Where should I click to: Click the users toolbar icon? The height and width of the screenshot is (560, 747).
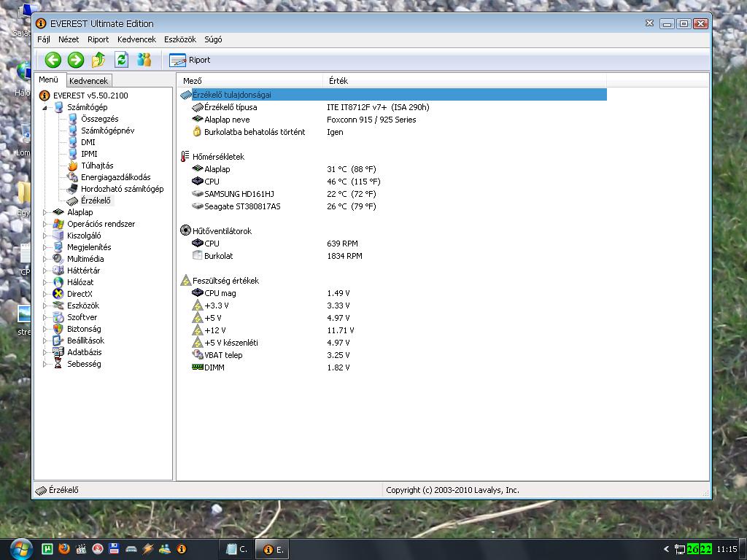point(144,60)
